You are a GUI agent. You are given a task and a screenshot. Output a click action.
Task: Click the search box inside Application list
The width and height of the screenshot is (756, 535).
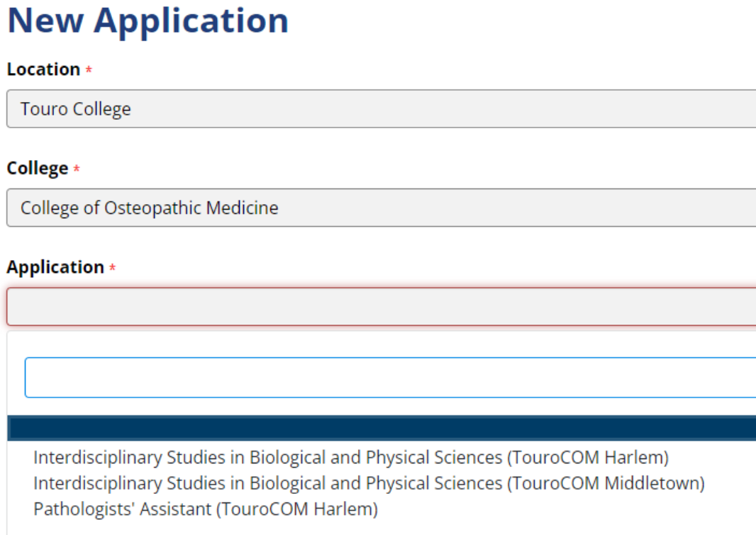click(x=390, y=378)
